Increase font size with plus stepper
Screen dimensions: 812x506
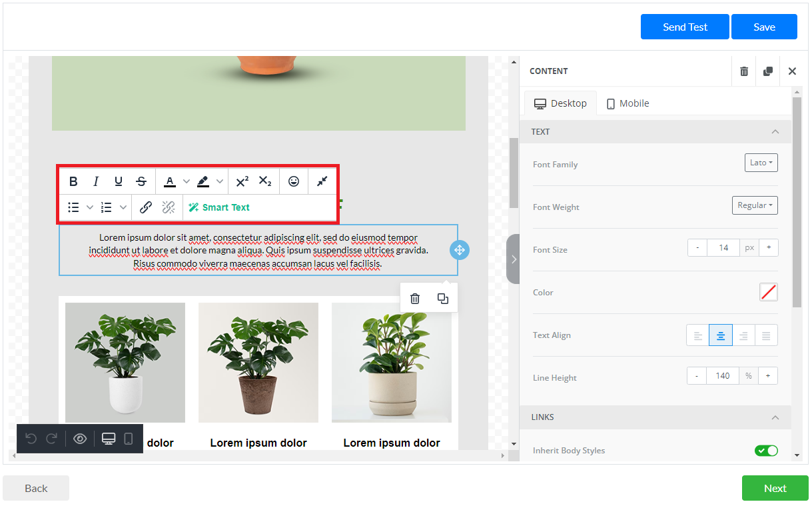768,248
